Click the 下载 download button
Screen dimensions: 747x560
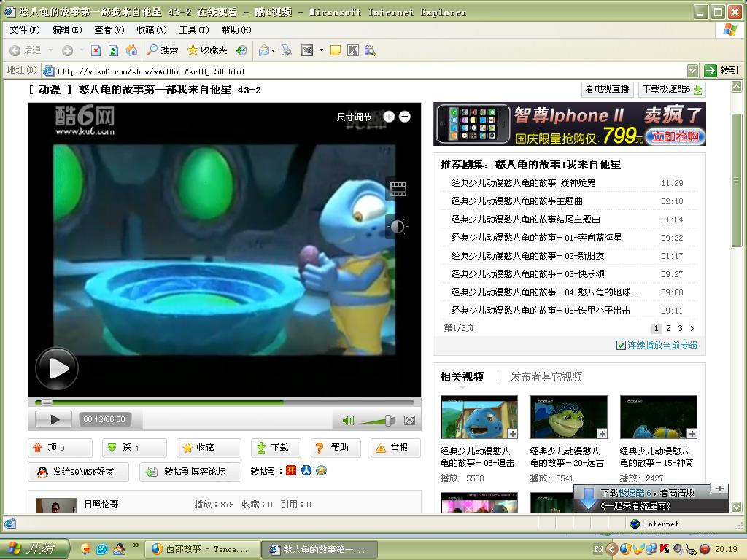pos(276,448)
